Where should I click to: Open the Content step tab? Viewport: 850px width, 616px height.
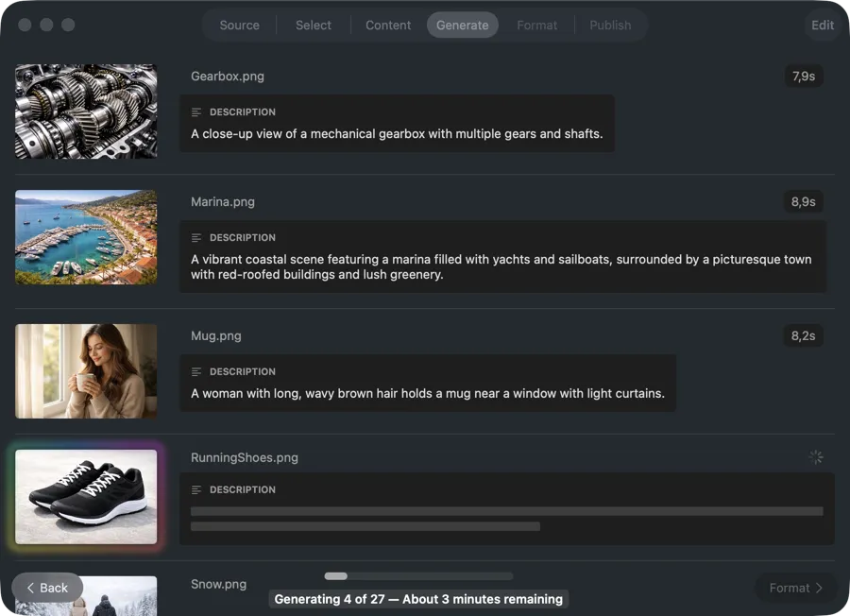click(x=387, y=26)
